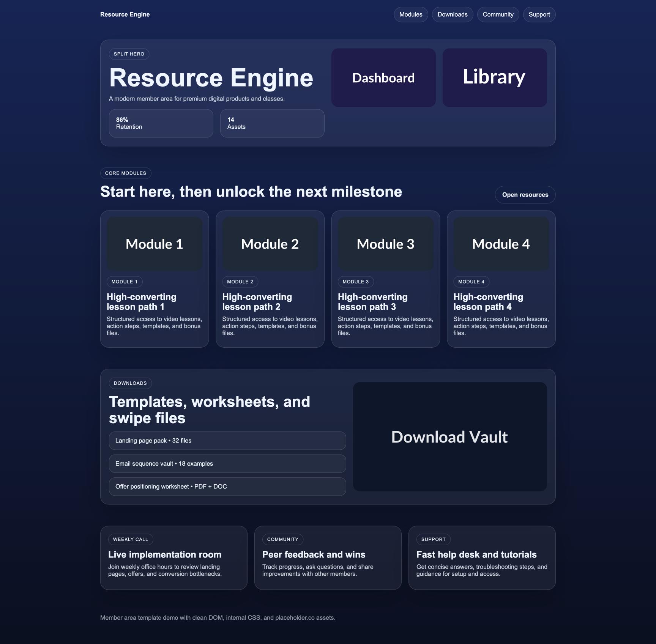Select the Module 3 badge
Screen dimensions: 656x644
[355, 282]
